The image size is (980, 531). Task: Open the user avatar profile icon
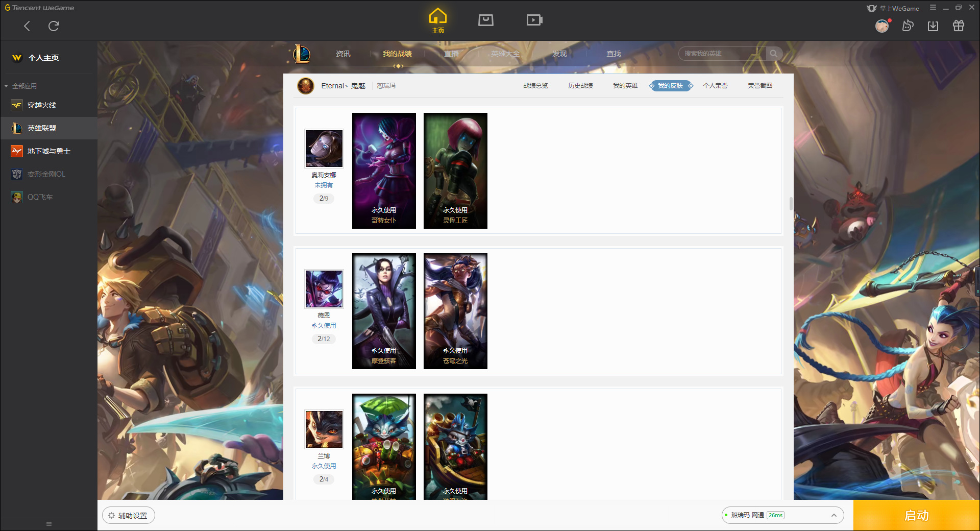coord(882,26)
